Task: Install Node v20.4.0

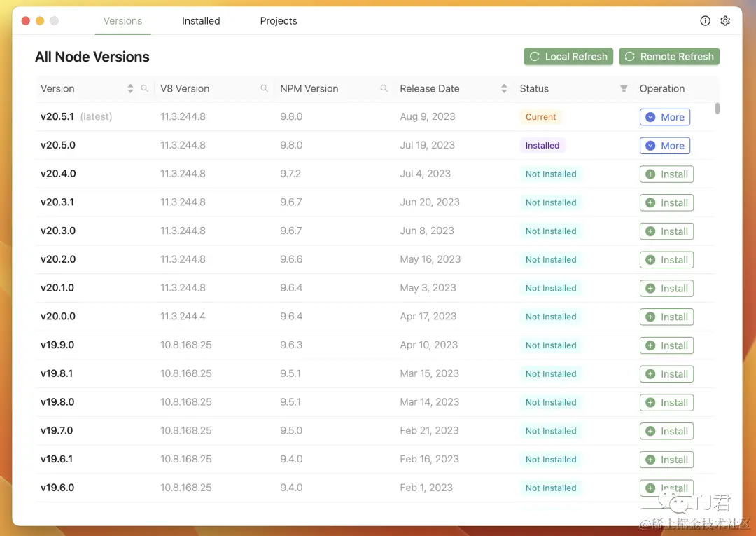Action: 667,174
